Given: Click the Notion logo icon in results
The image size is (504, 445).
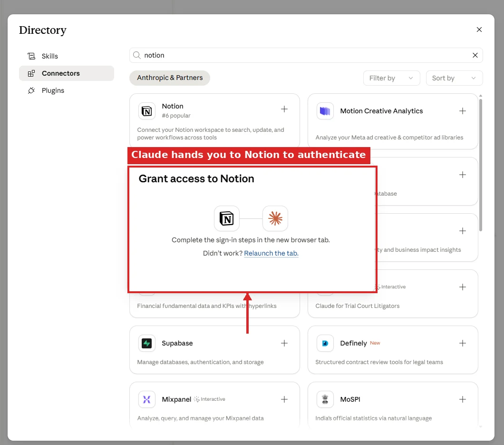Looking at the screenshot, I should pyautogui.click(x=147, y=111).
